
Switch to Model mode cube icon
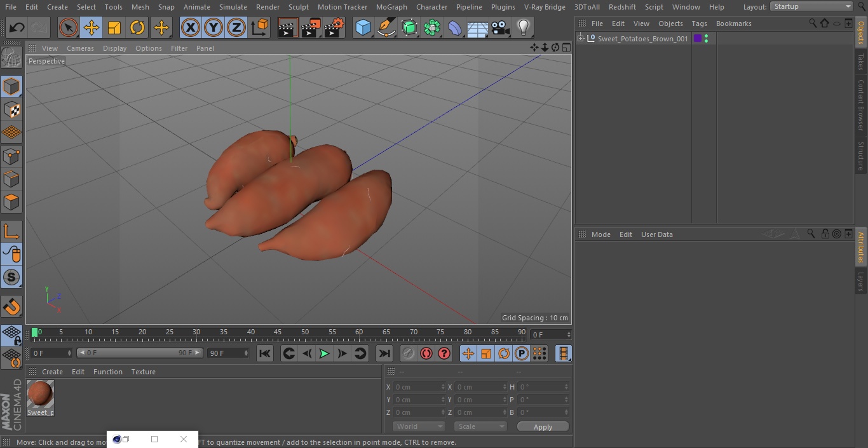11,86
